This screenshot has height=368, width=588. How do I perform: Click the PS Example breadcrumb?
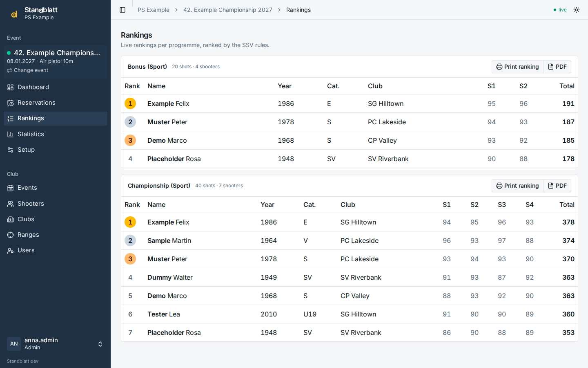[x=154, y=10]
